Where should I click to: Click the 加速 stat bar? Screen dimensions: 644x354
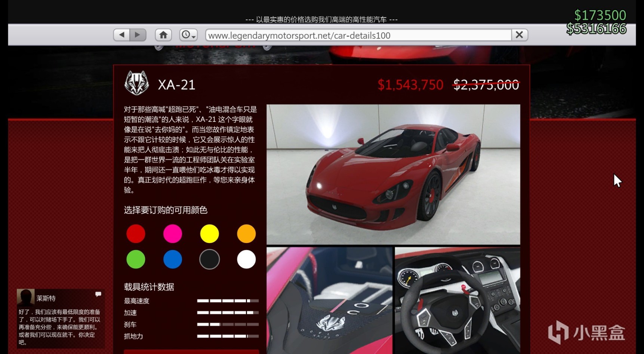click(228, 313)
